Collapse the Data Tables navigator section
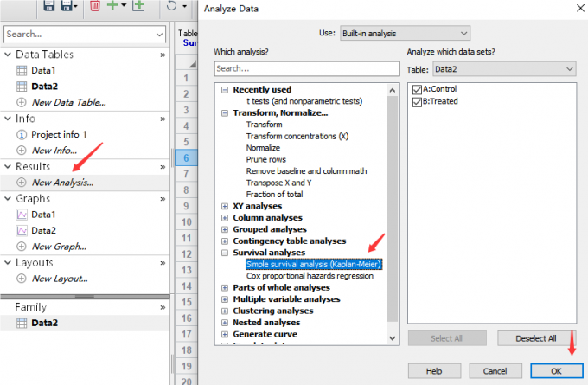This screenshot has height=385, width=588. (8, 55)
